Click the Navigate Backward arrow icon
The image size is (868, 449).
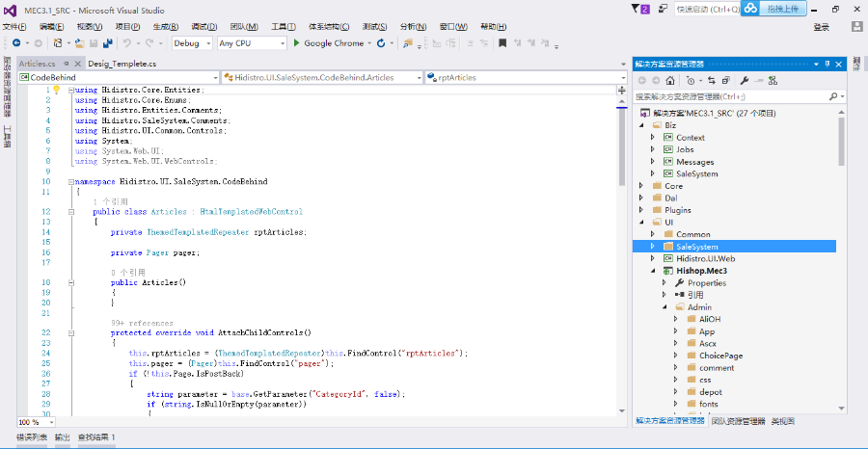(x=16, y=43)
